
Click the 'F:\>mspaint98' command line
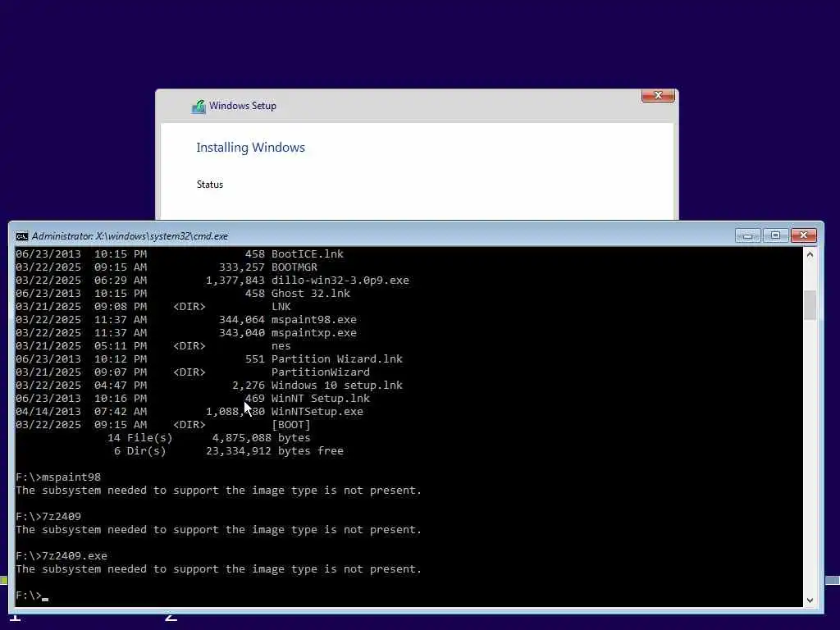point(58,477)
